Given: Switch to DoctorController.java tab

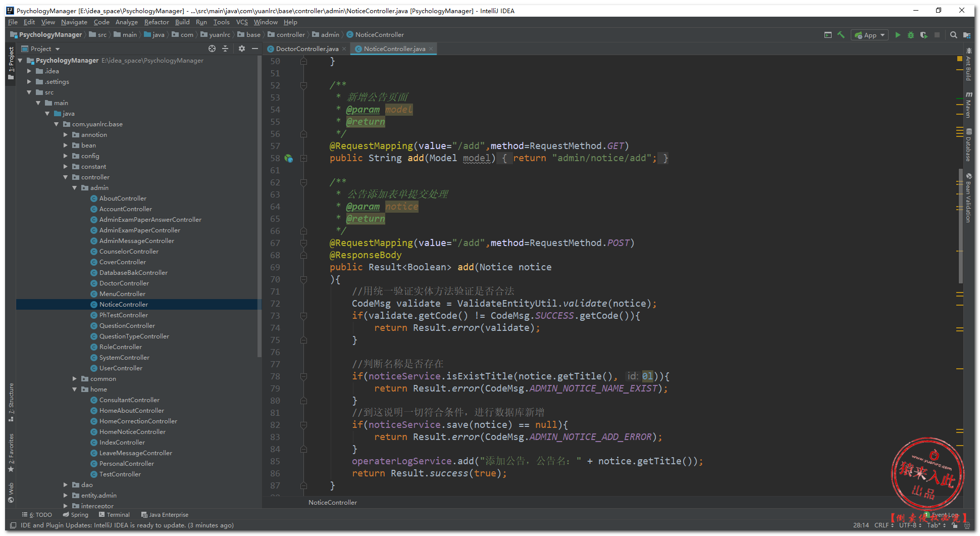Looking at the screenshot, I should [x=306, y=48].
